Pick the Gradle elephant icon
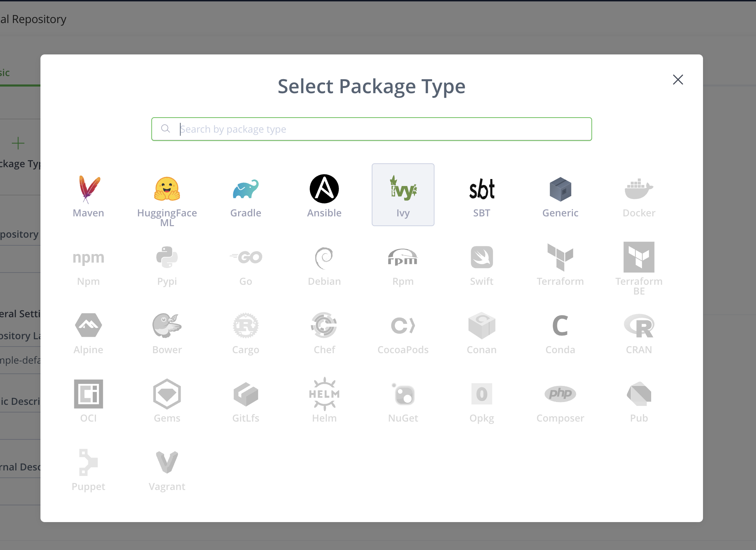 tap(246, 189)
